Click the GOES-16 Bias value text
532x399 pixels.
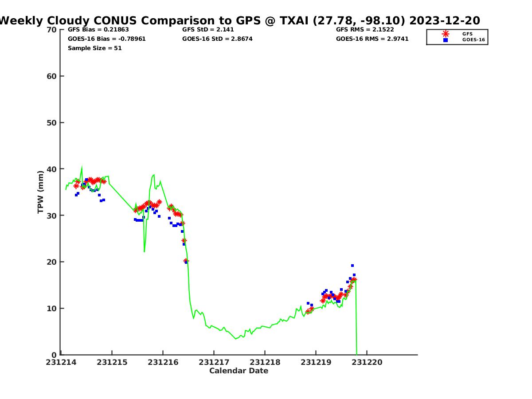click(x=106, y=39)
